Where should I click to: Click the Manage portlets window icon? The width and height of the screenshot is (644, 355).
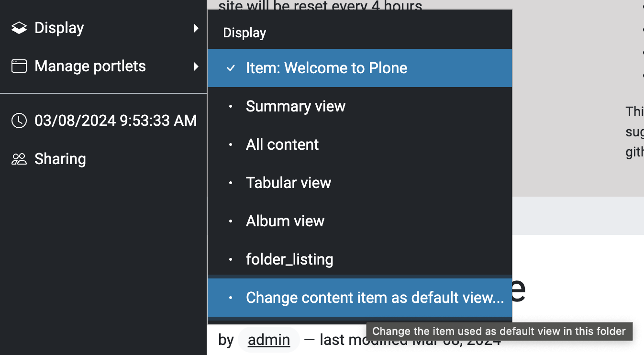click(19, 66)
